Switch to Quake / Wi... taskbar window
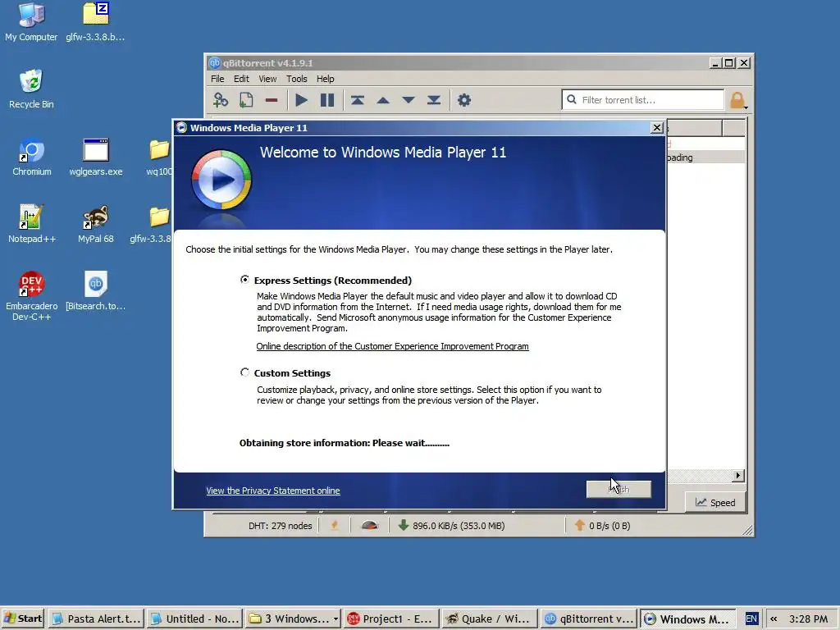The image size is (840, 630). pos(491,619)
